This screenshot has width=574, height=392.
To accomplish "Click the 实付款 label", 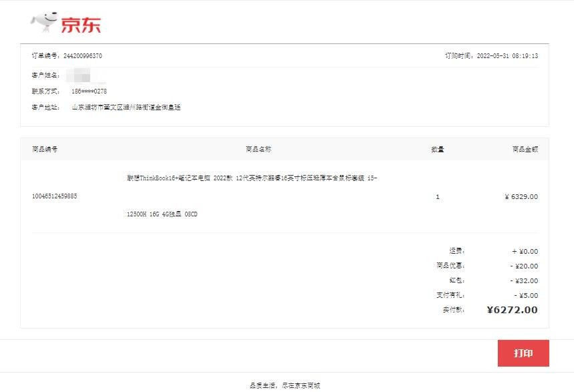I will pyautogui.click(x=454, y=310).
